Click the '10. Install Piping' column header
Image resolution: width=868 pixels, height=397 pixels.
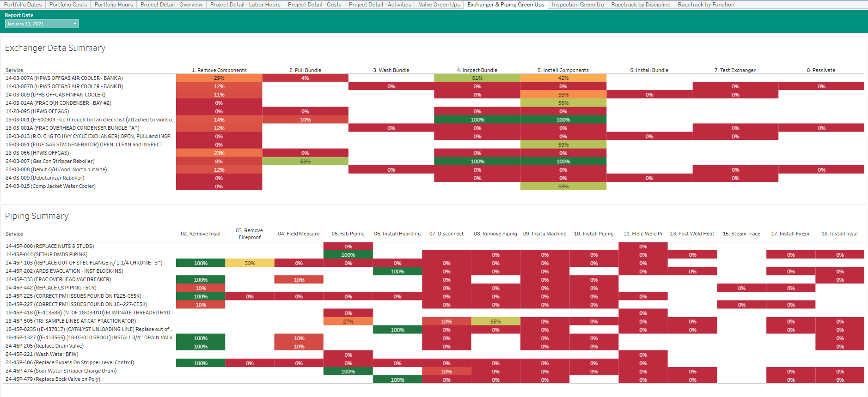tap(593, 234)
